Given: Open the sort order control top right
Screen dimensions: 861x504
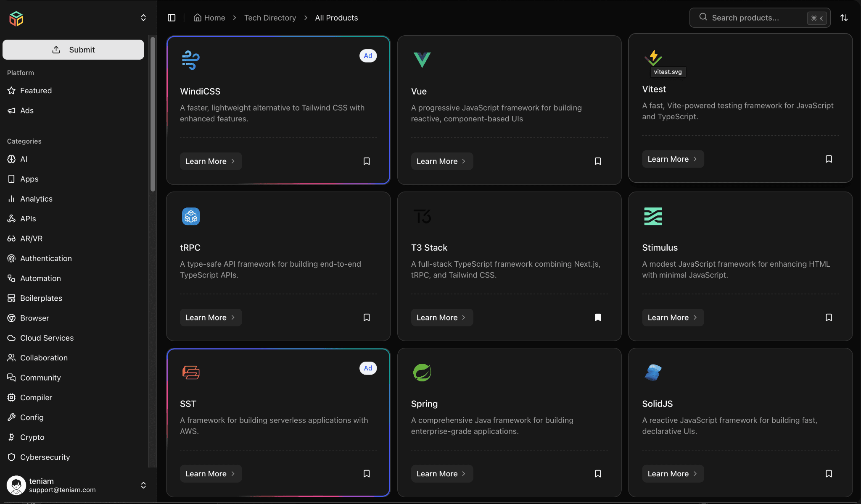Looking at the screenshot, I should (844, 18).
